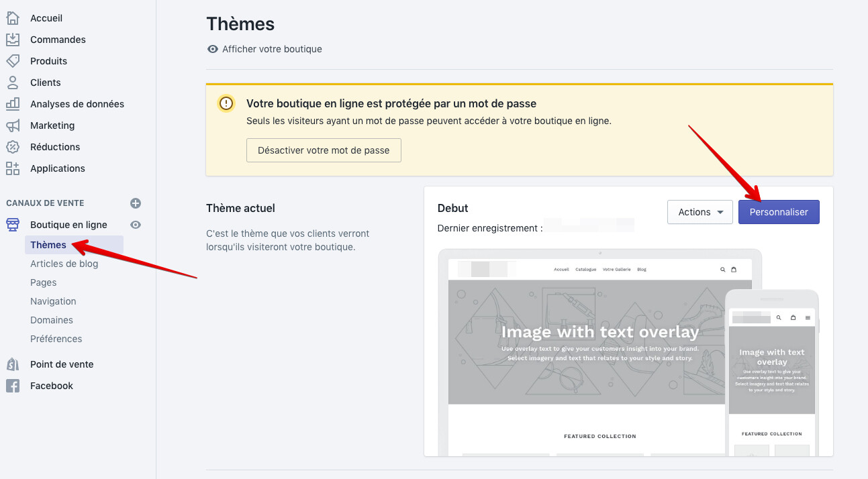Image resolution: width=868 pixels, height=479 pixels.
Task: Click Désactiver votre mot de passe button
Action: [x=324, y=150]
